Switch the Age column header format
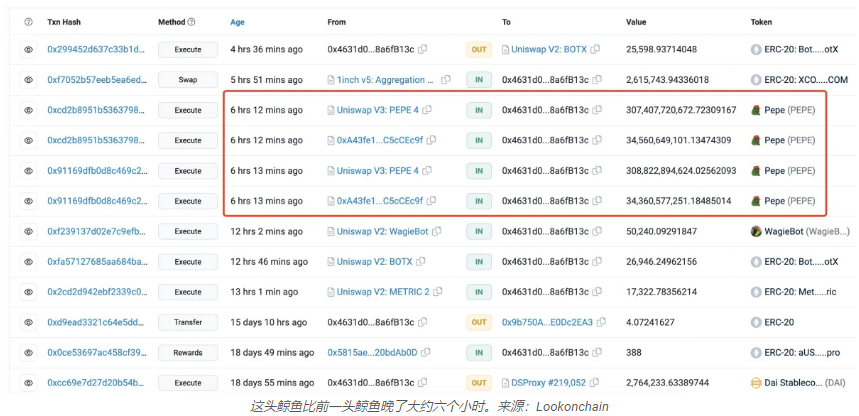The image size is (859, 416). tap(237, 22)
